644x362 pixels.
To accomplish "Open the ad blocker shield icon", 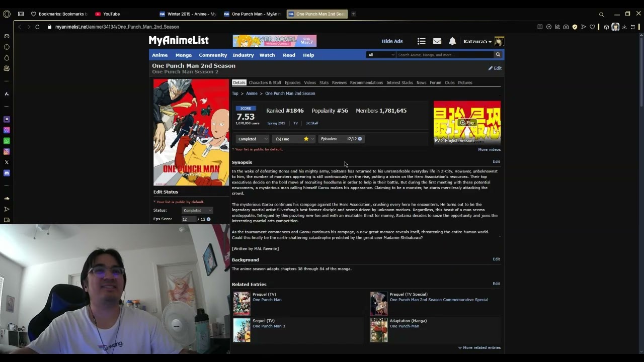I will point(575,27).
